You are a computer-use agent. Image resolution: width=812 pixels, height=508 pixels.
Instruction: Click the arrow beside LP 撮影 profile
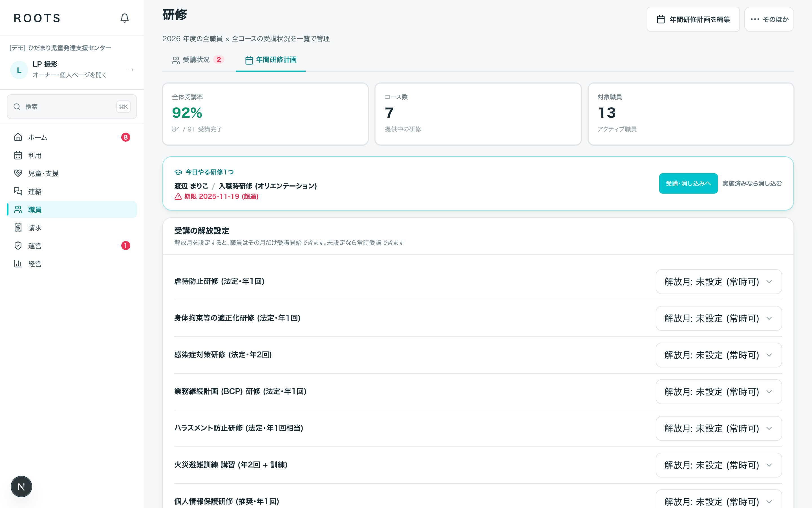pos(131,70)
